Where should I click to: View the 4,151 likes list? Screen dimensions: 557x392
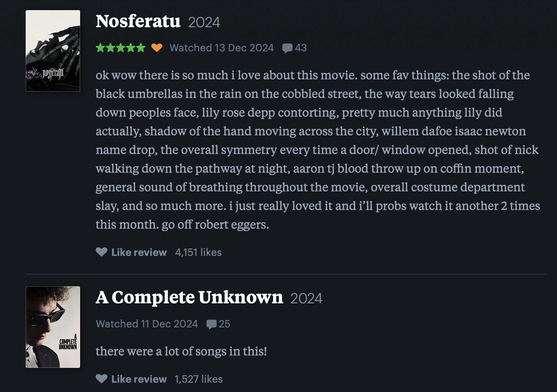click(x=198, y=252)
